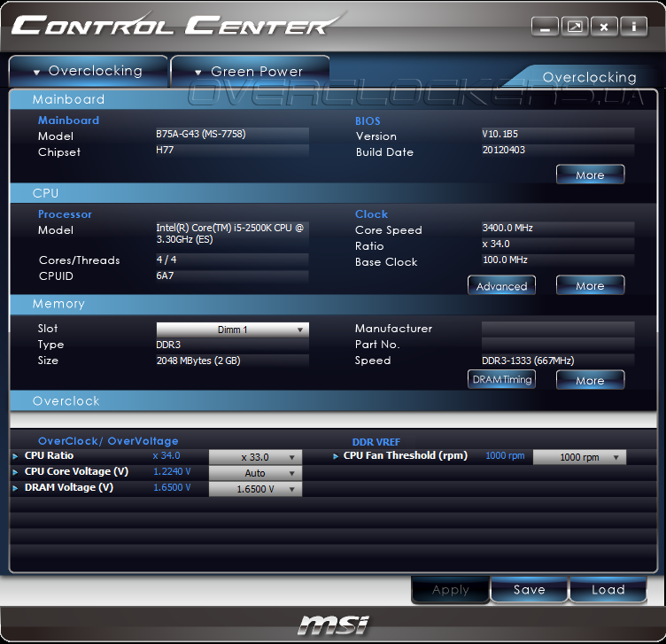Screen dimensions: 666x644
Task: Open the Overclocking tab menu
Action: [x=89, y=72]
